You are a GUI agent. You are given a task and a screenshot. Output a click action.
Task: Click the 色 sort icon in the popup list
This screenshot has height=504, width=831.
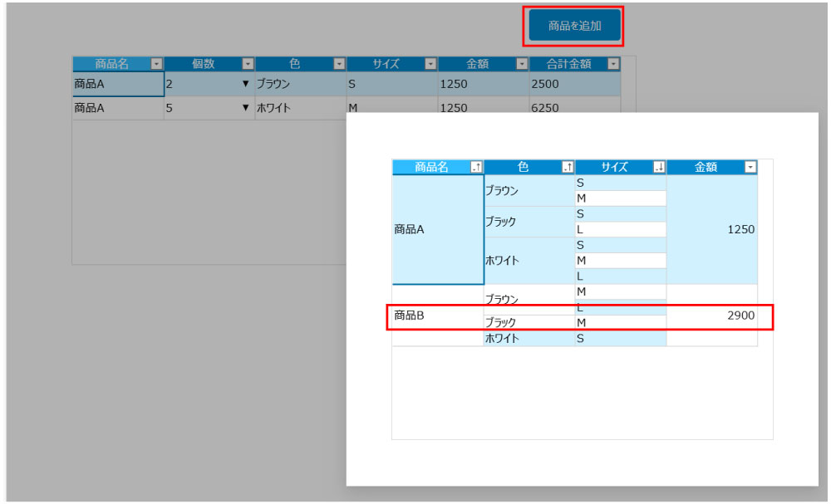coord(568,168)
